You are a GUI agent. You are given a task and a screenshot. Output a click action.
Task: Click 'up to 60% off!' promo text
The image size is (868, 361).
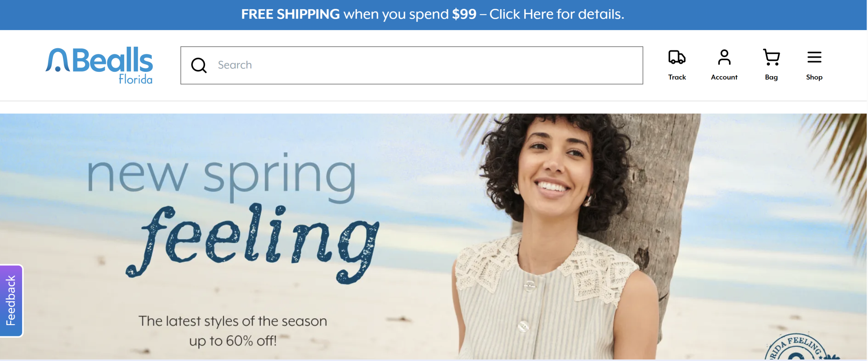point(233,341)
